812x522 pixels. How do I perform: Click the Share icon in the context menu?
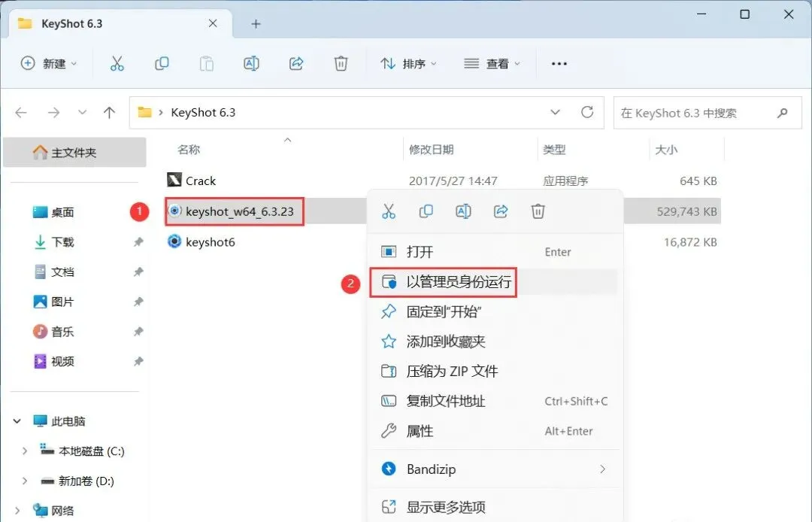click(x=500, y=211)
